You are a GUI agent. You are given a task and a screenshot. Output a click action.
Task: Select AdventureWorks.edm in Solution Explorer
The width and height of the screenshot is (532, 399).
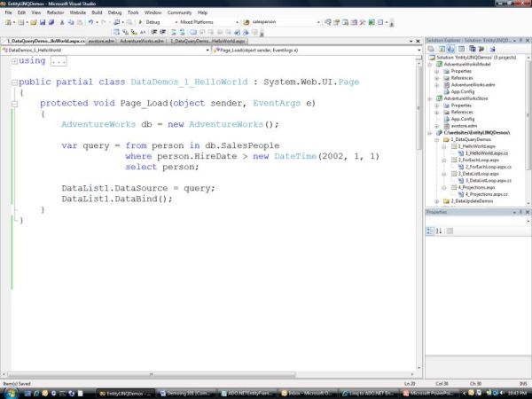click(x=473, y=85)
